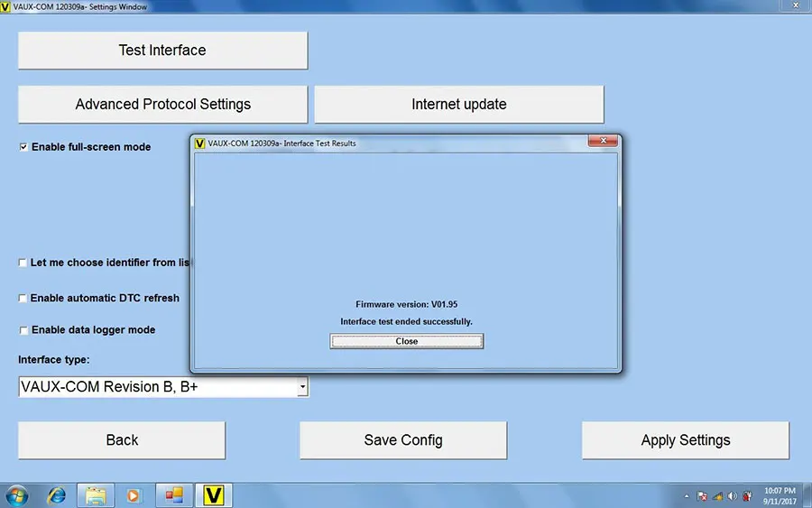Open network signal tray icon
812x508 pixels.
pos(717,496)
